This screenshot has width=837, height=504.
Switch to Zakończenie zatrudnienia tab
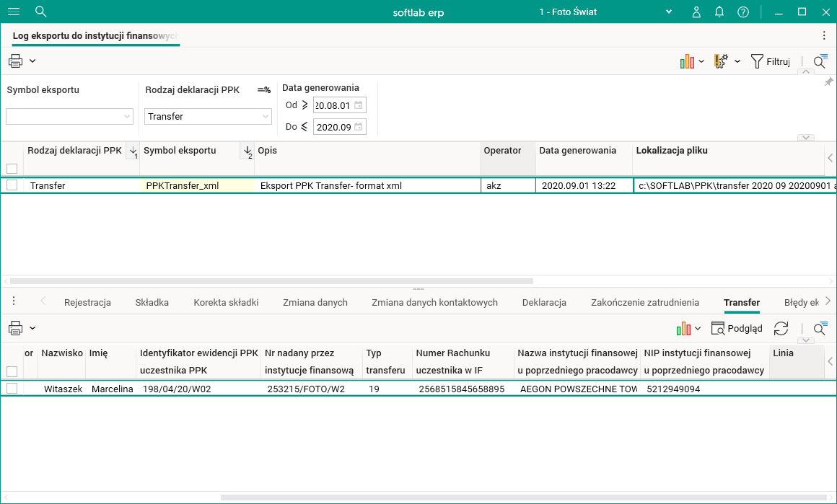645,302
